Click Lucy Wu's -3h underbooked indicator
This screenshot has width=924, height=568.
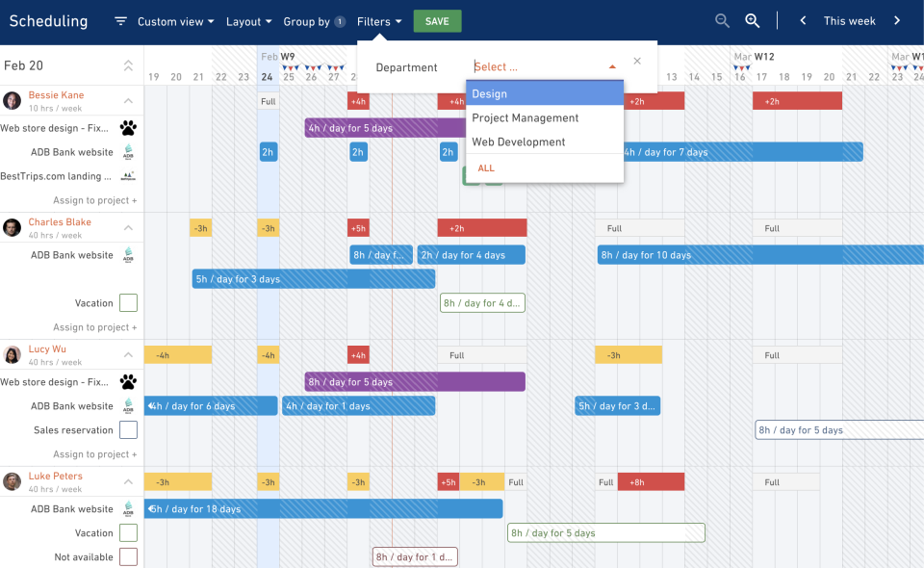click(629, 355)
